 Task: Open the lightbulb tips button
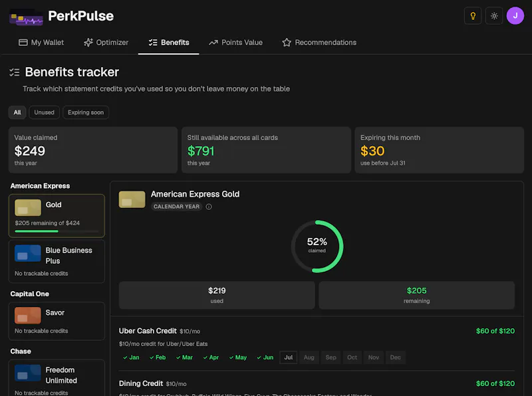(x=473, y=15)
